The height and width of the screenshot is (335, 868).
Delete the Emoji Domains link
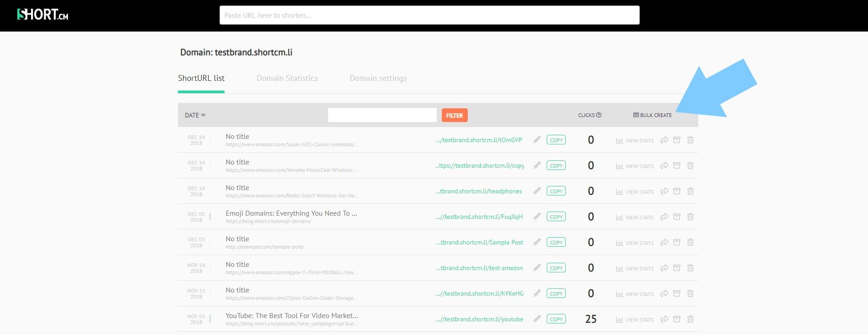tap(690, 217)
